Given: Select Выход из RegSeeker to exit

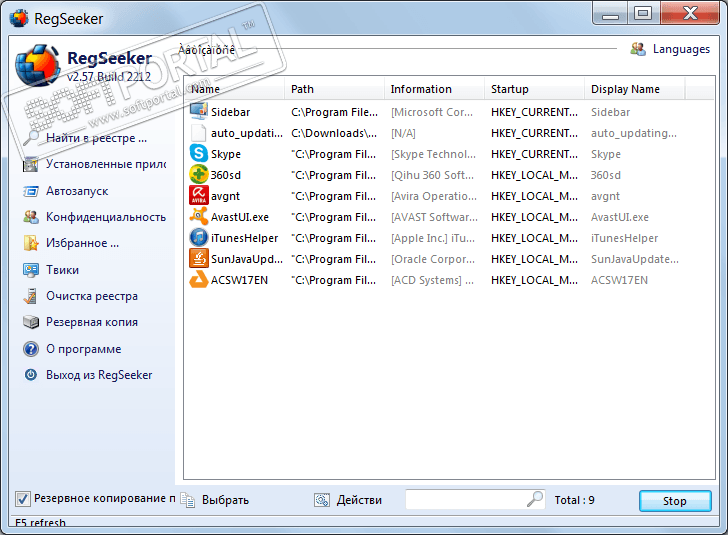Looking at the screenshot, I should point(99,375).
